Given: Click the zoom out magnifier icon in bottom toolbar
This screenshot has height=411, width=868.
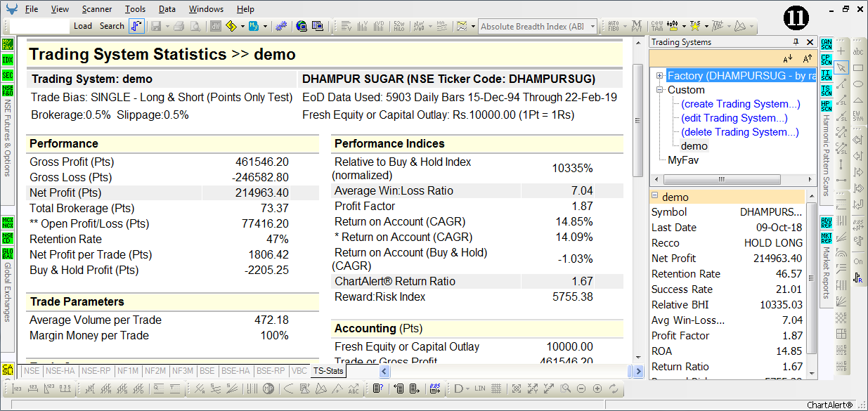Looking at the screenshot, I should coord(581,389).
